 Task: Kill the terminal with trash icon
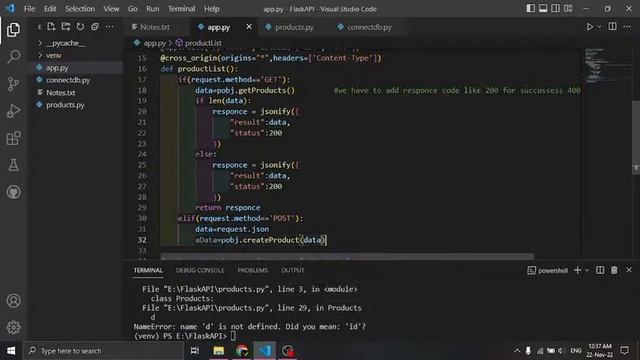[x=614, y=270]
